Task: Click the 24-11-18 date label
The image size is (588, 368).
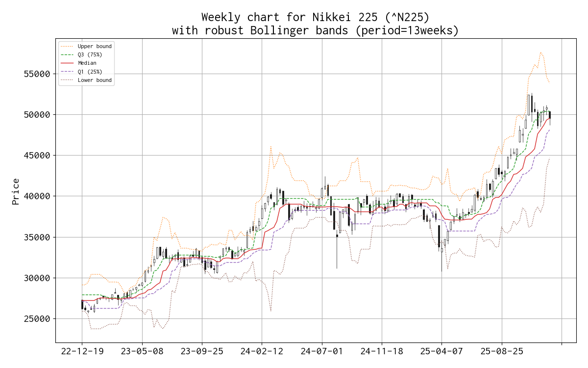Action: click(x=382, y=352)
